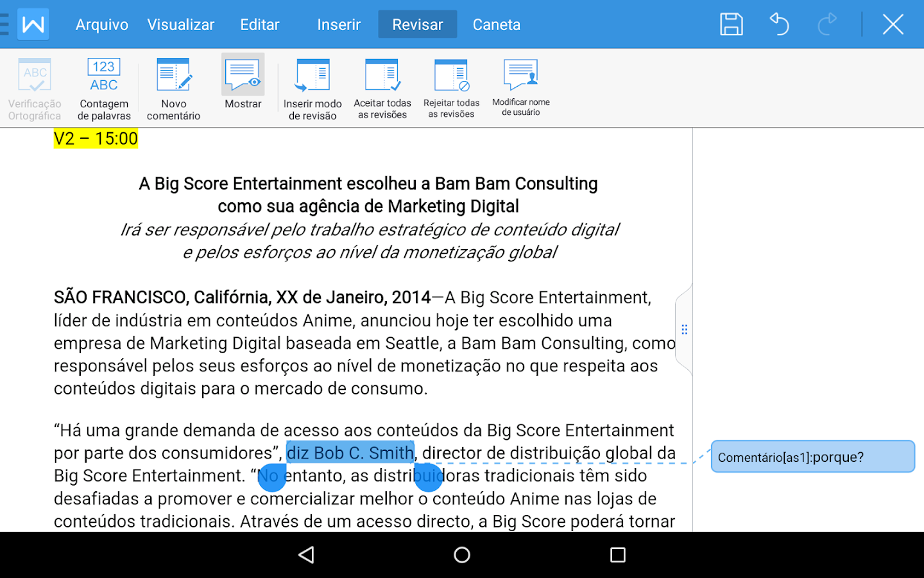Screen dimensions: 924x578
Task: Select the Inserir tab
Action: 339,24
